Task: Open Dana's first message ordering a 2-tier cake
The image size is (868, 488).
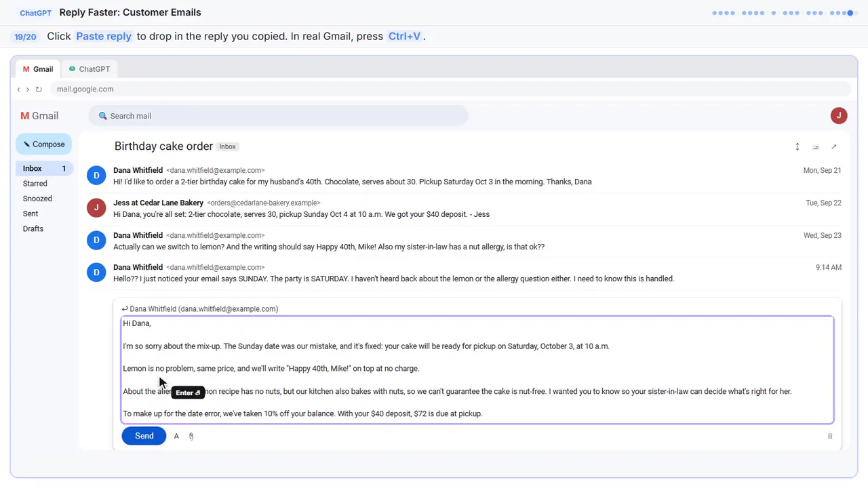Action: click(464, 176)
